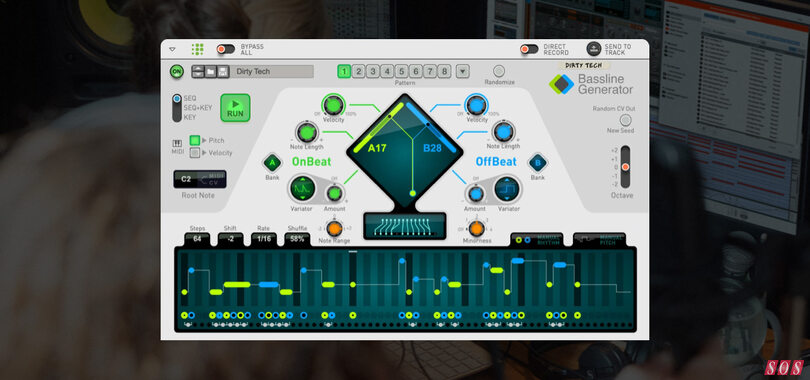Click the orange Note Range knob
Screen dimensions: 810x380
tap(334, 228)
